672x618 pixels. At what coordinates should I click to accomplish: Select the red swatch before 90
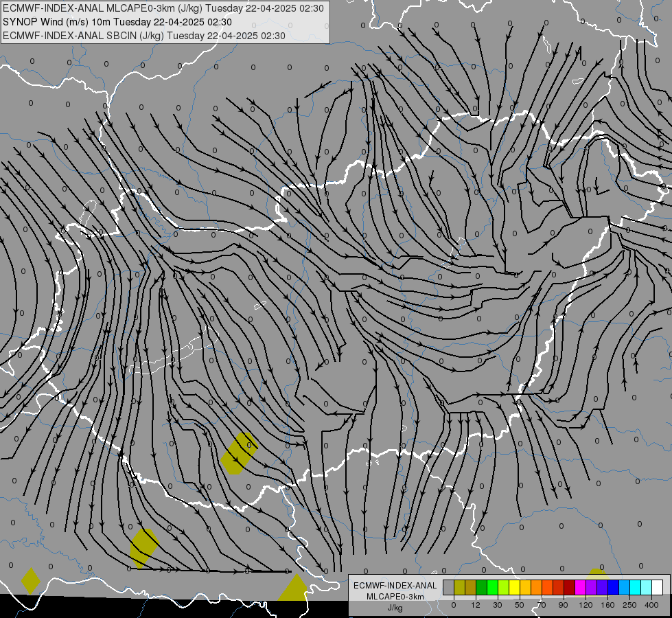click(x=559, y=587)
